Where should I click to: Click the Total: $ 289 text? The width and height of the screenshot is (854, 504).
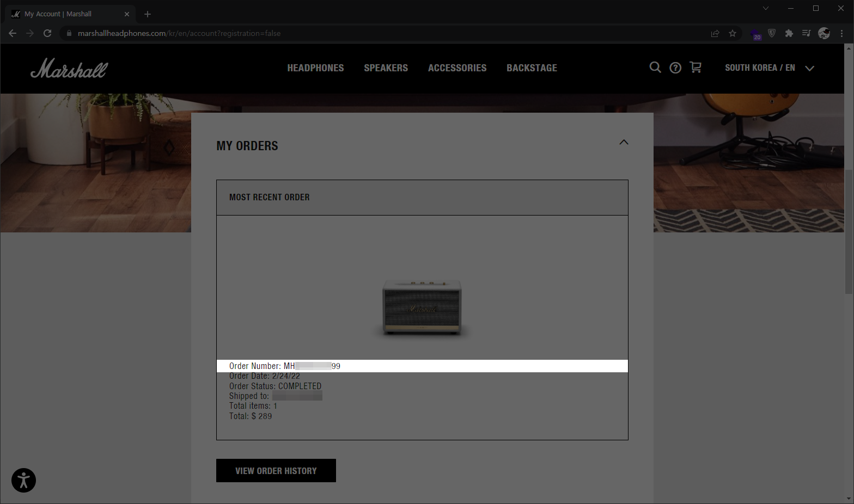[251, 416]
